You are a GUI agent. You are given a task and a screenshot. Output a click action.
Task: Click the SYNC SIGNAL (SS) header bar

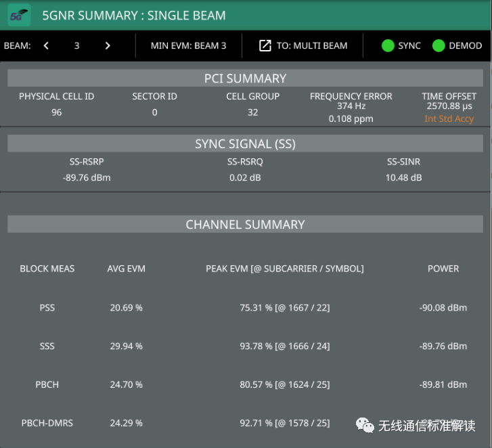pyautogui.click(x=245, y=143)
